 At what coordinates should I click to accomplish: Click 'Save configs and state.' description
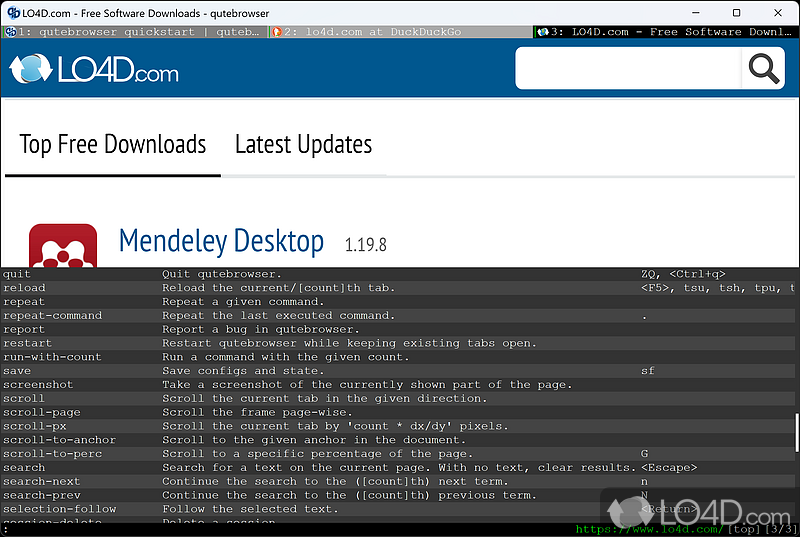(x=243, y=371)
